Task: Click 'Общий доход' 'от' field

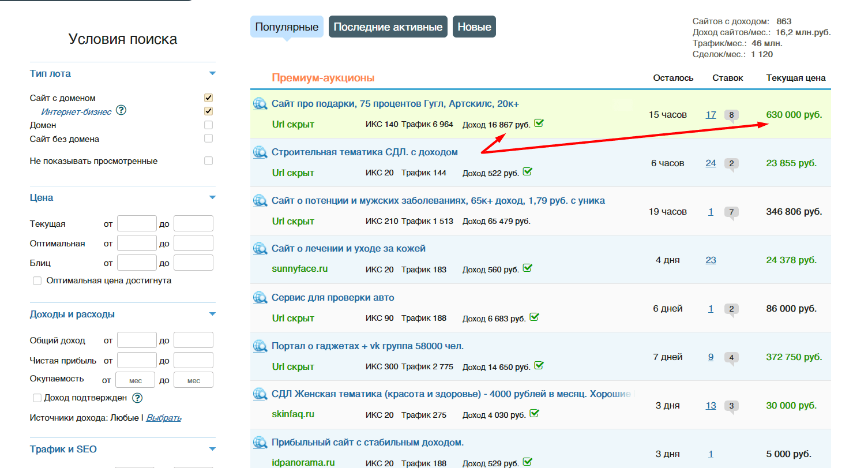Action: pyautogui.click(x=137, y=340)
